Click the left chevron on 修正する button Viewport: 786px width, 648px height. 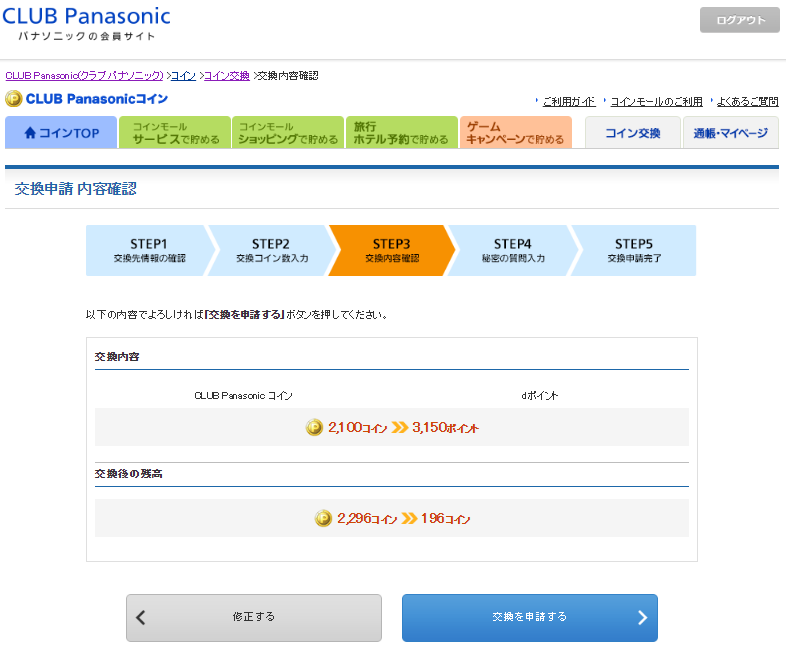coord(141,617)
